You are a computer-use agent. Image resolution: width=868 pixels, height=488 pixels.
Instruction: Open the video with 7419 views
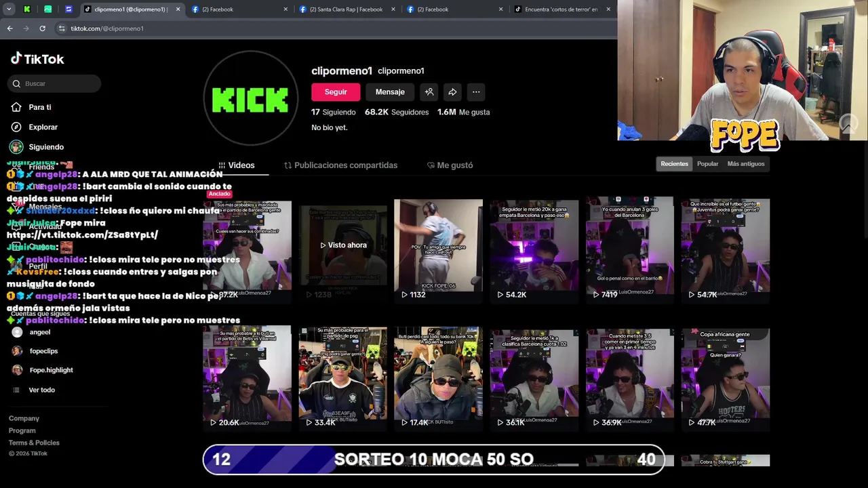pos(630,250)
